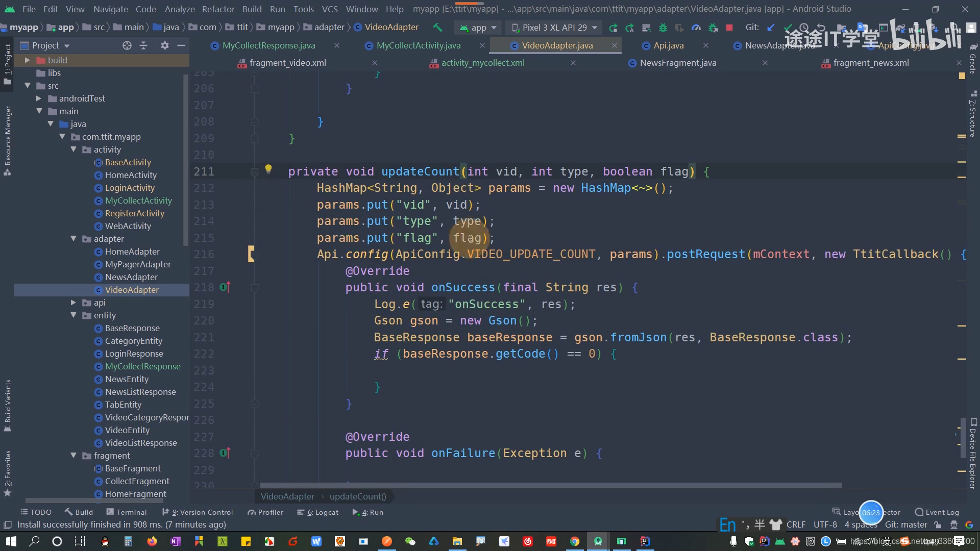The width and height of the screenshot is (980, 551).
Task: Toggle code fold on line 228
Action: click(254, 454)
